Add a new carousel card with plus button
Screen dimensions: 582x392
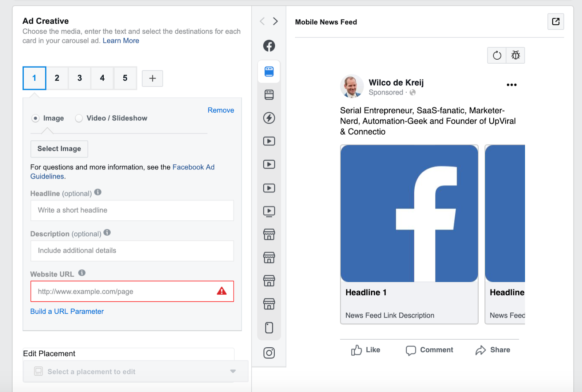(x=152, y=78)
